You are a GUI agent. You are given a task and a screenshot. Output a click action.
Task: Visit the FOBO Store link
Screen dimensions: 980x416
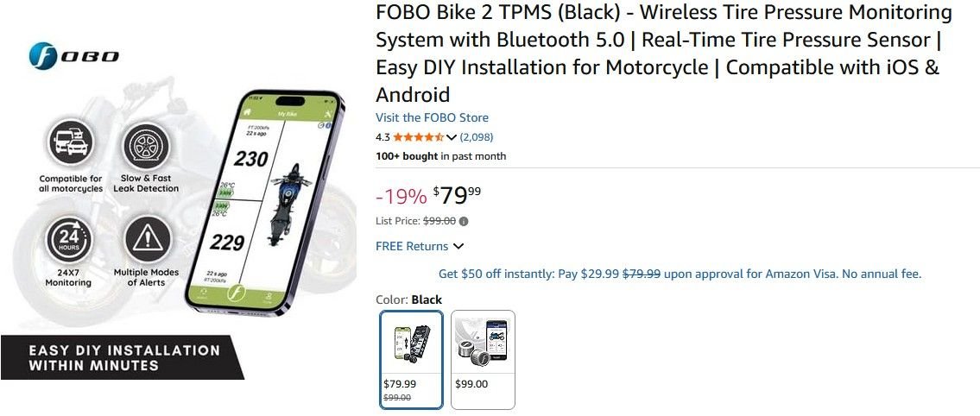pyautogui.click(x=432, y=117)
